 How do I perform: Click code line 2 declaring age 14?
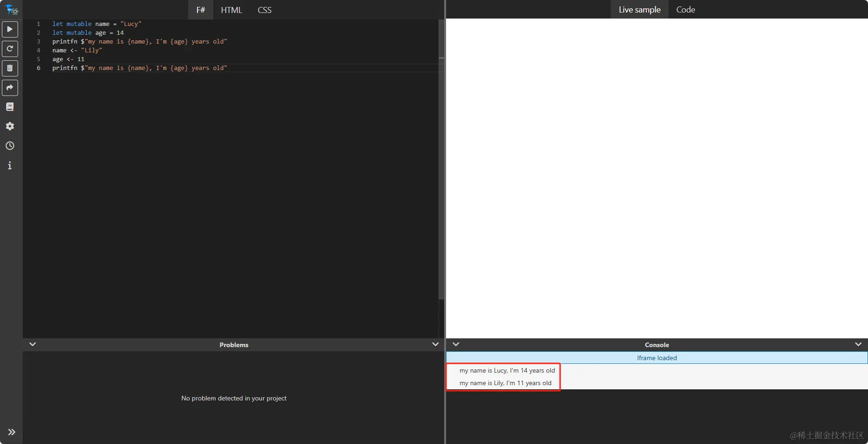tap(88, 32)
